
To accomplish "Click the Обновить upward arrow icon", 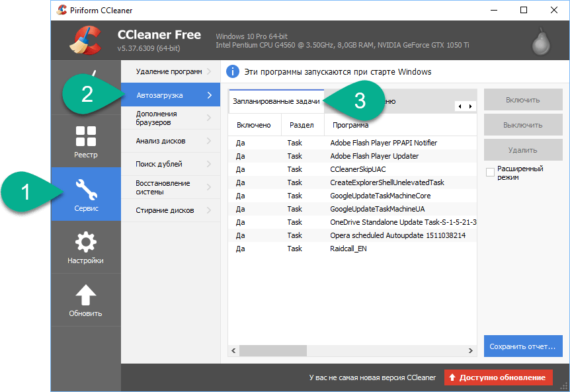I will click(86, 295).
